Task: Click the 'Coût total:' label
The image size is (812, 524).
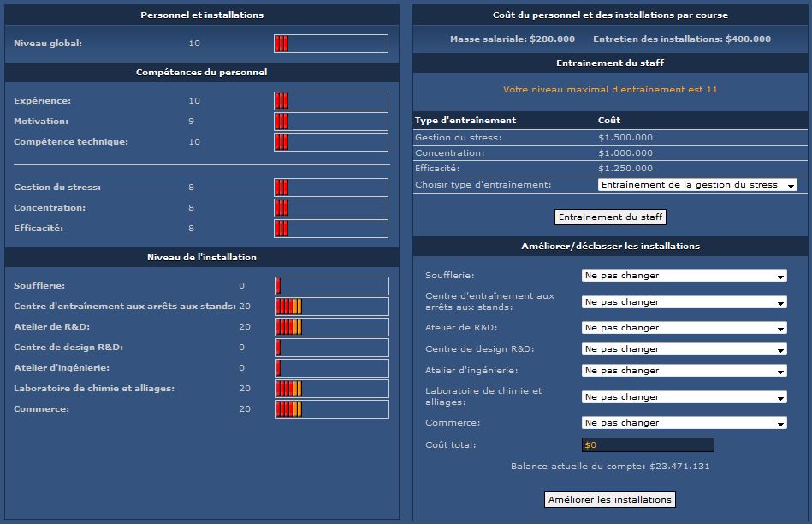Action: [x=451, y=444]
